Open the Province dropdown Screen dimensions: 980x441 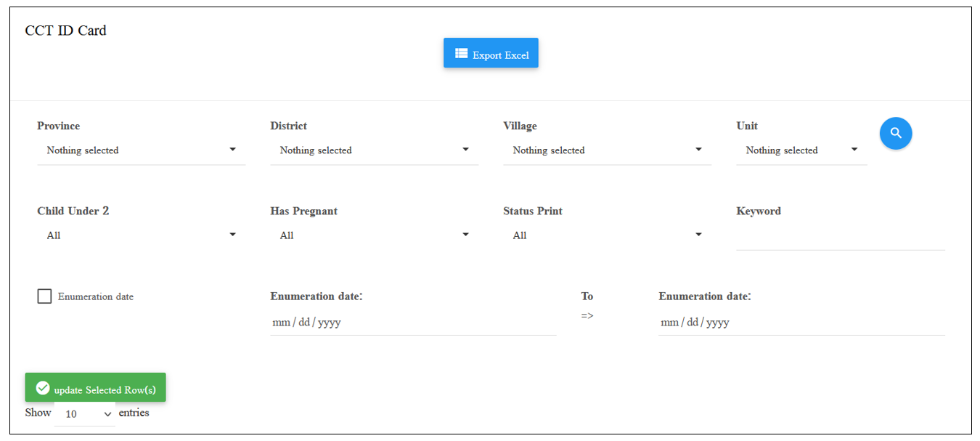[142, 150]
